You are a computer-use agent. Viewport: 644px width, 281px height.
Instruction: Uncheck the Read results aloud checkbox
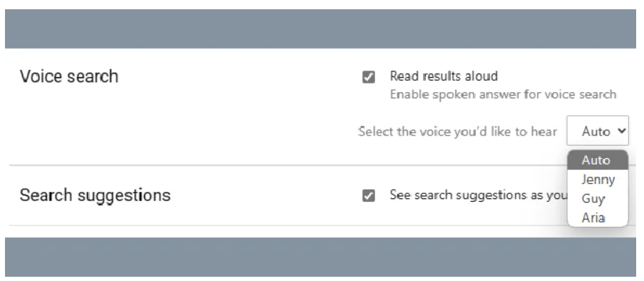coord(369,77)
